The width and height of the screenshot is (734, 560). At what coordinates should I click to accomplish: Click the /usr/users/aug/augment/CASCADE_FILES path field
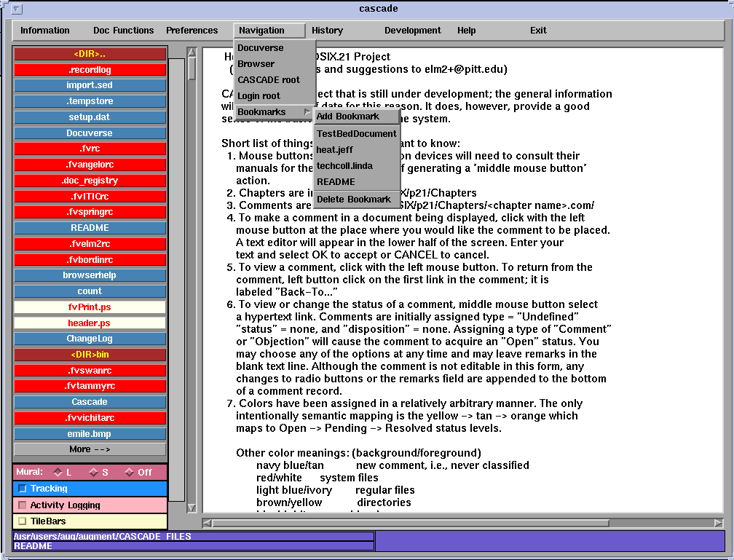click(194, 537)
